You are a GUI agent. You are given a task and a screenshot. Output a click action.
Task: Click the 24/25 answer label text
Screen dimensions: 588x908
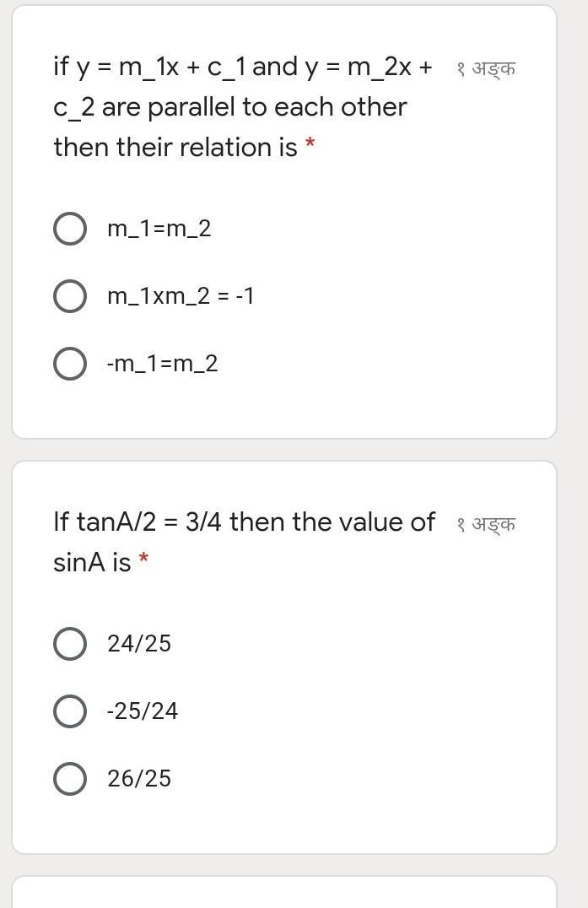(139, 644)
